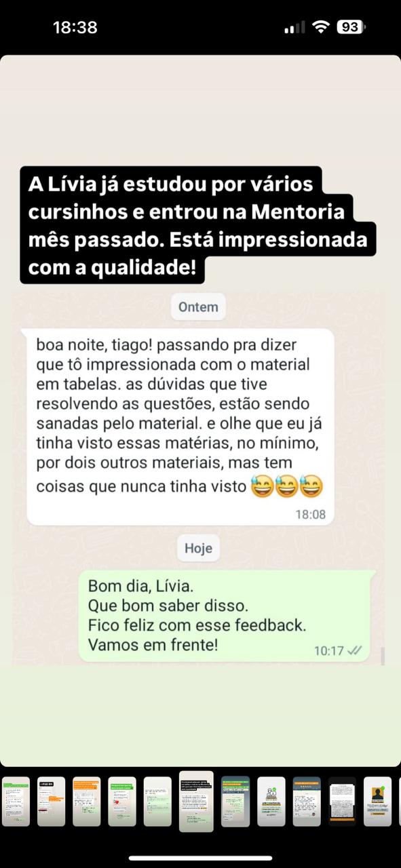Open the thumbnail with star rating row
401x868 pixels.
click(307, 802)
